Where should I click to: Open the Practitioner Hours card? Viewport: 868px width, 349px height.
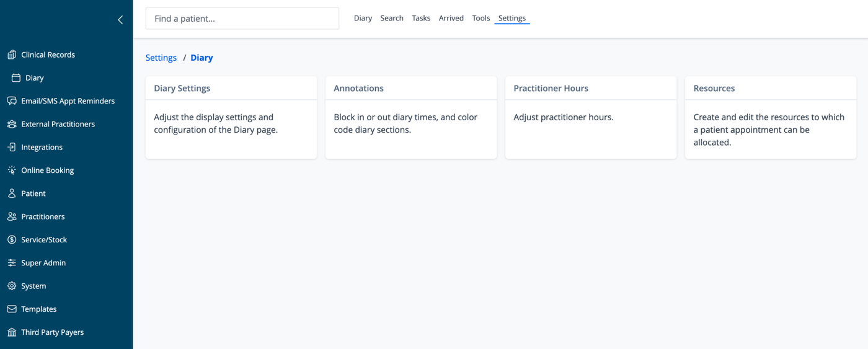pyautogui.click(x=591, y=117)
